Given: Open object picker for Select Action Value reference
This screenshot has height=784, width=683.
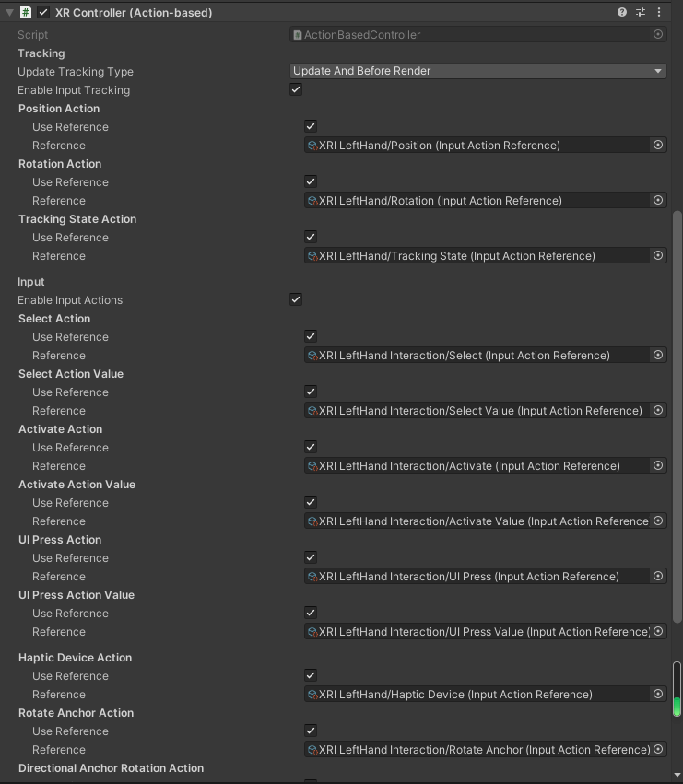Looking at the screenshot, I should tap(658, 410).
